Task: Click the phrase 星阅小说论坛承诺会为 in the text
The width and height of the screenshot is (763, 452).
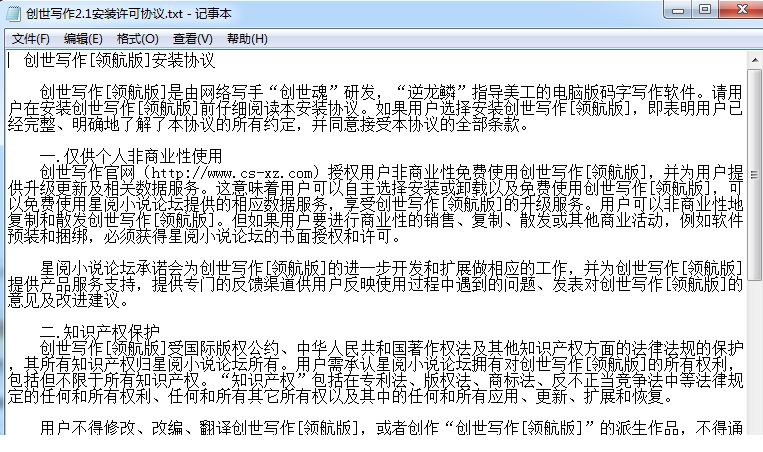Action: point(120,268)
